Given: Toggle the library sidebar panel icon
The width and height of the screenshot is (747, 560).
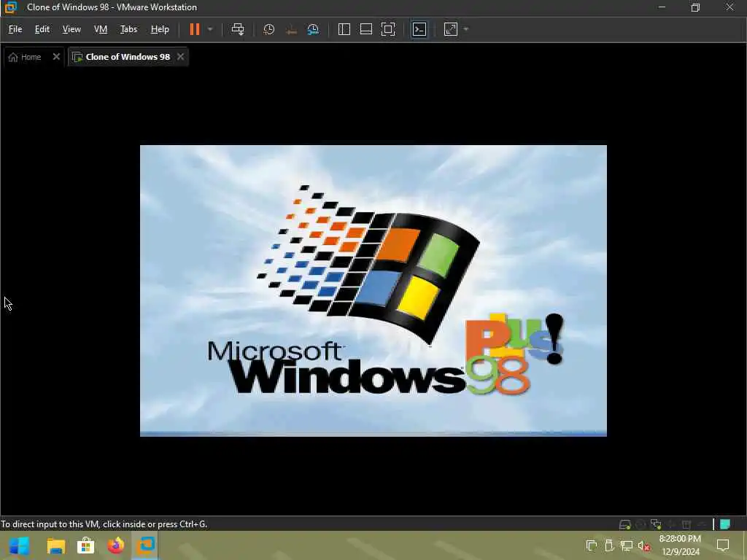Looking at the screenshot, I should (344, 29).
